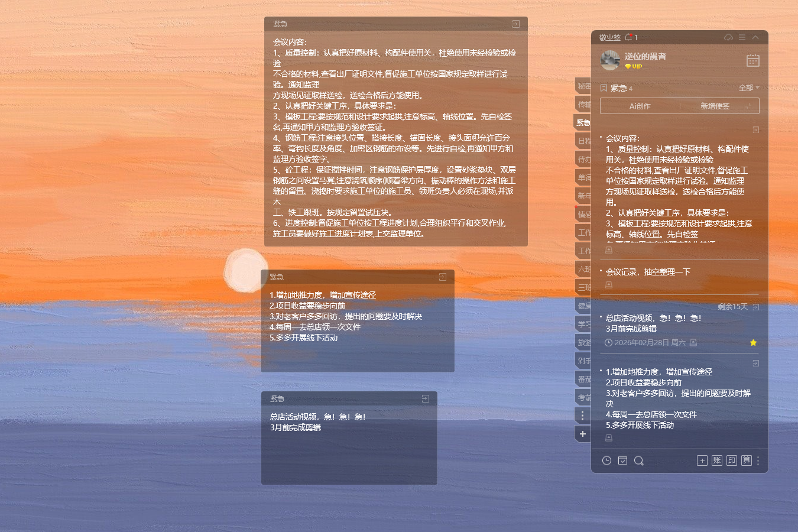Viewport: 798px width, 532px height.
Task: Toggle the completed-items checkbox icon at bottom
Action: pos(622,460)
